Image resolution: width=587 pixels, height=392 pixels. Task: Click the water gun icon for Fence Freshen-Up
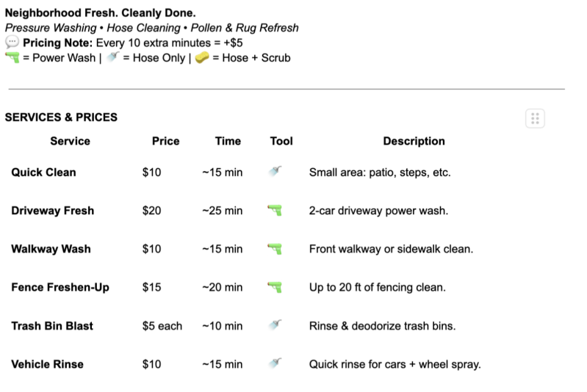coord(276,287)
